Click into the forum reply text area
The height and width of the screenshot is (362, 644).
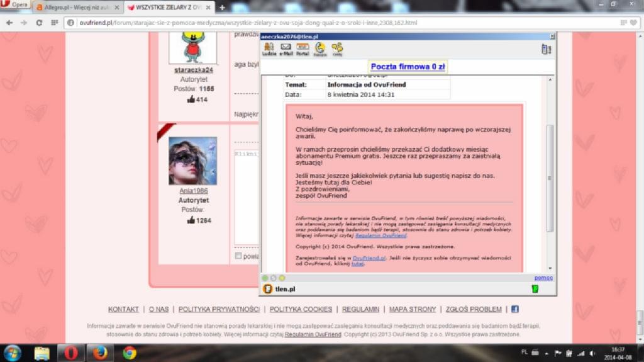tap(247, 198)
